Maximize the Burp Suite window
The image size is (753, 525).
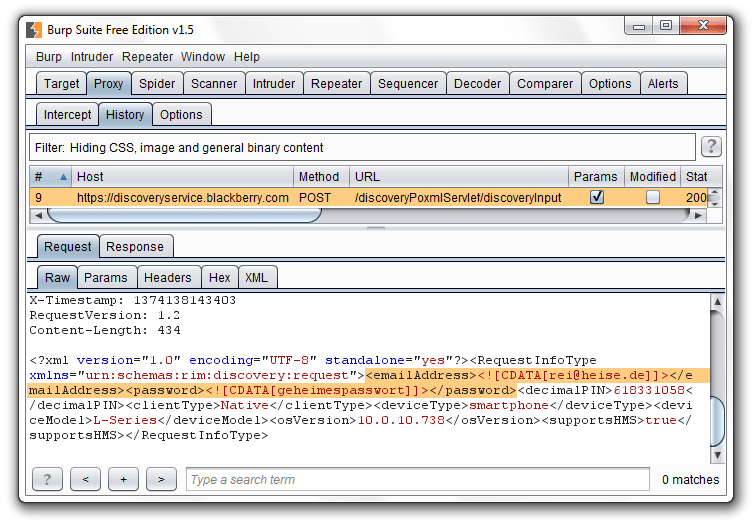click(666, 25)
